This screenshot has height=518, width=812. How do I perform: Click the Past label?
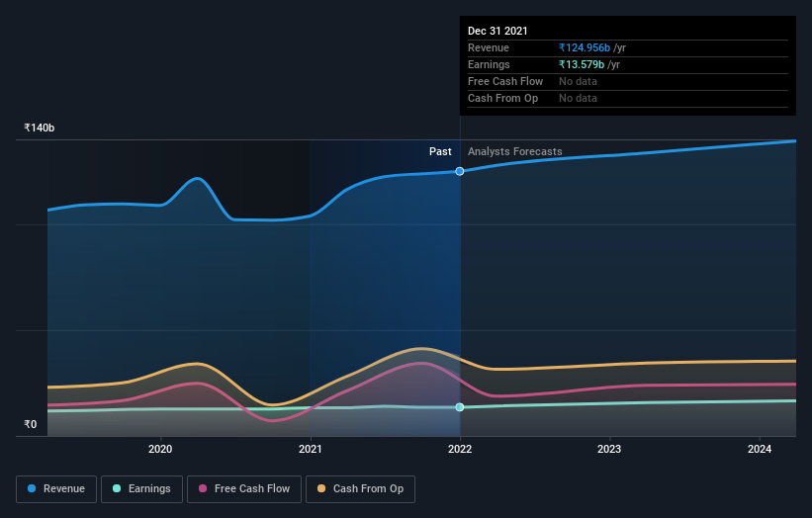click(440, 151)
